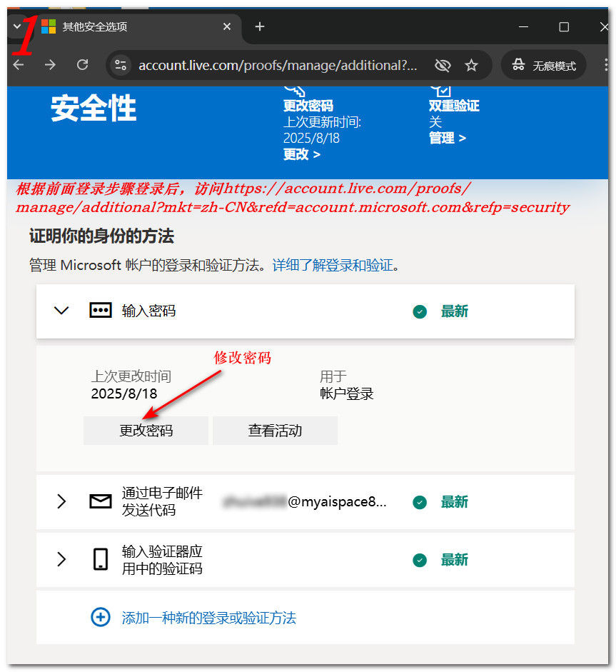
Task: Click green check status for email code row
Action: [420, 502]
